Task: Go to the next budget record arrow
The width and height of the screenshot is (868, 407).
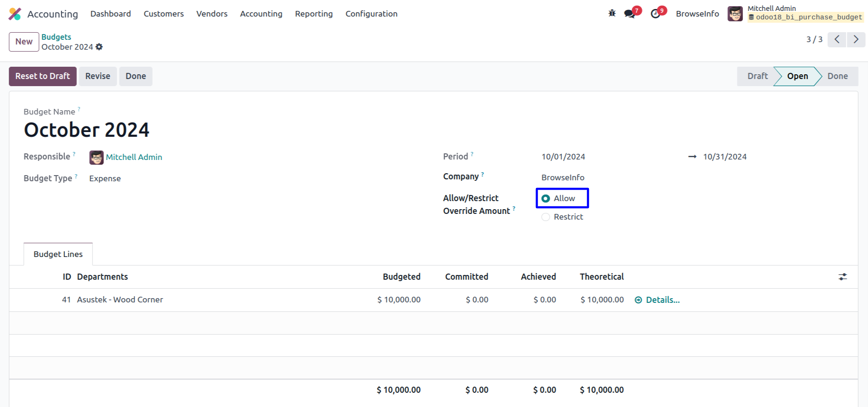Action: pyautogui.click(x=856, y=39)
